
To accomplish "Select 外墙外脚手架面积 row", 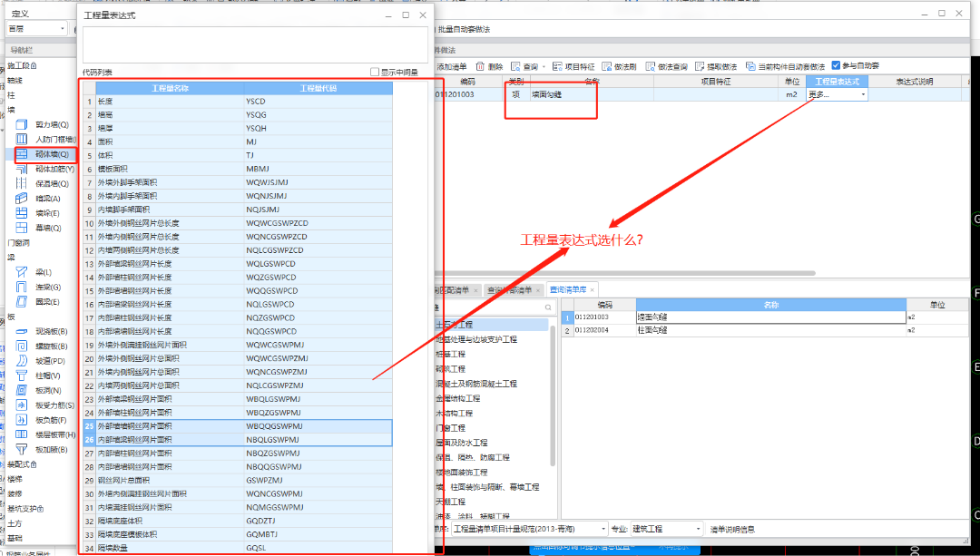I will click(x=238, y=182).
